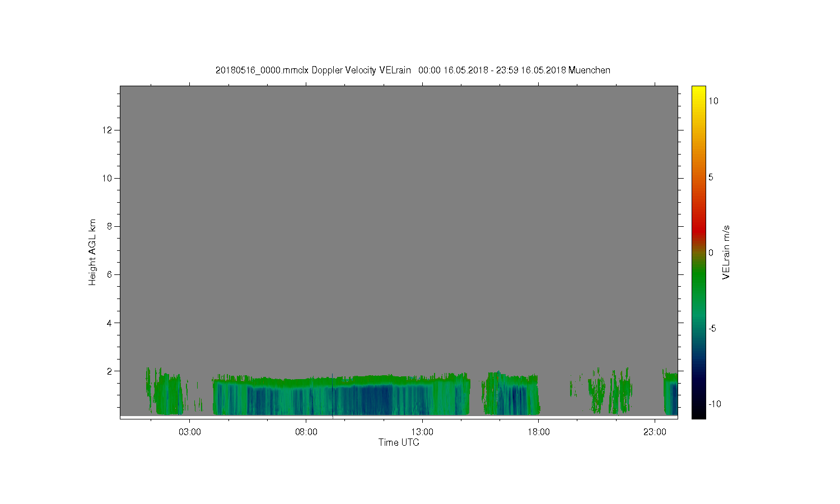This screenshot has width=840, height=504.
Task: Click the colorbar value label -5
Action: pos(712,328)
